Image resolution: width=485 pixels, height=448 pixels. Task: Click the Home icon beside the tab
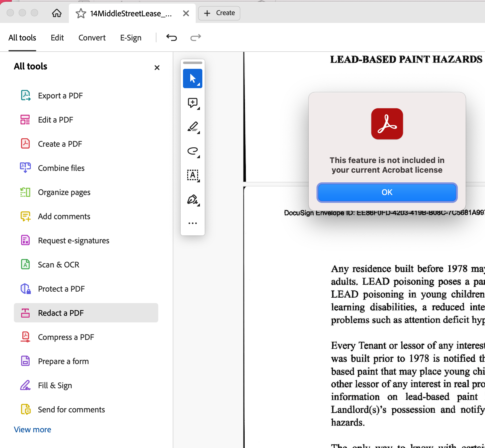tap(56, 13)
